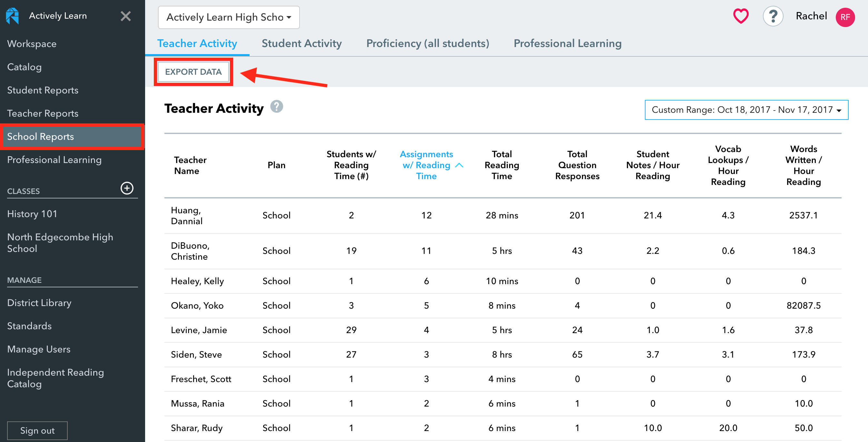The width and height of the screenshot is (868, 442).
Task: Switch to the Teacher Activity tab
Action: [x=197, y=43]
